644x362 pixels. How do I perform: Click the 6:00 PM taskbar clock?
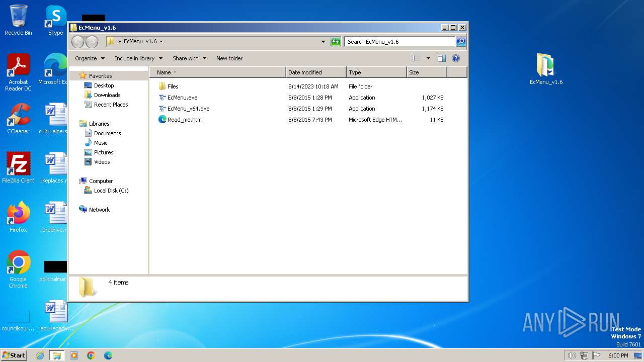click(618, 355)
